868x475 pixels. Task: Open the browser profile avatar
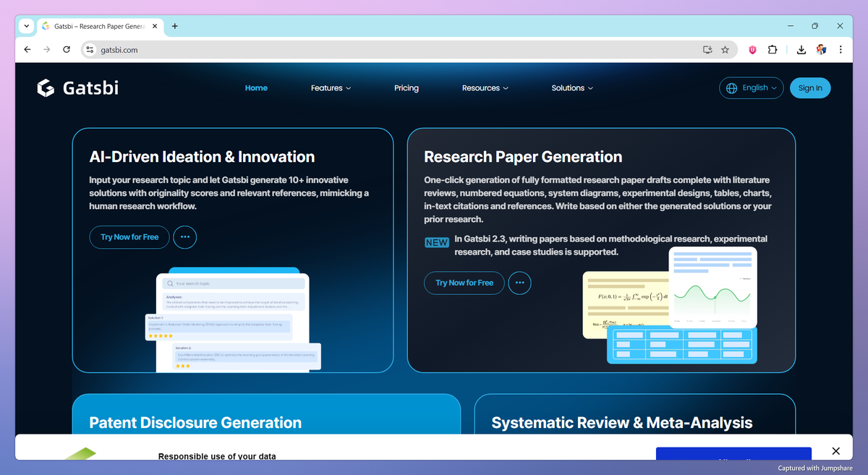pyautogui.click(x=821, y=49)
